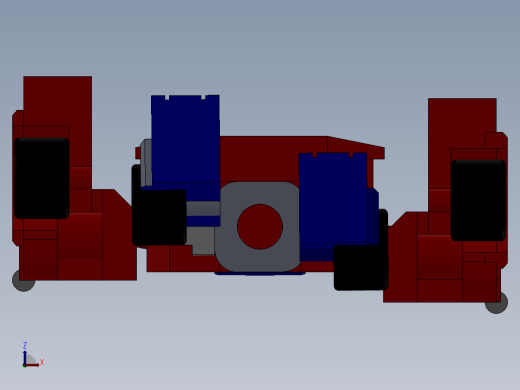
Task: Select the large black wheel on left red assembly
Action: (42, 178)
